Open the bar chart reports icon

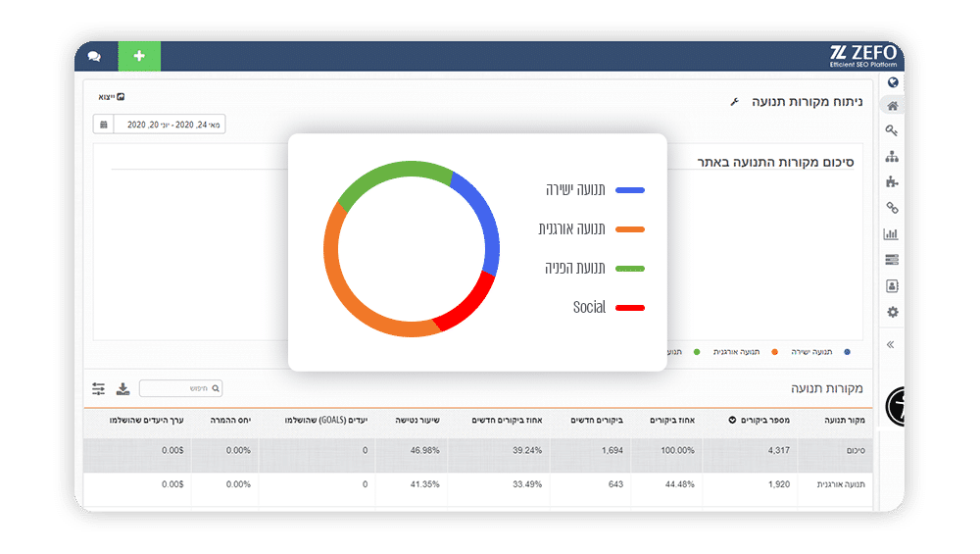pos(891,234)
